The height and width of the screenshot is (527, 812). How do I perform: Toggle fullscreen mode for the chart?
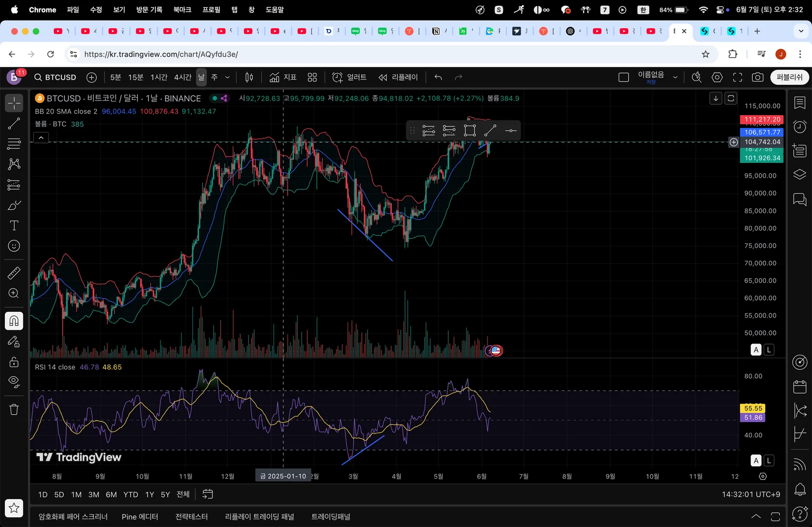click(738, 77)
